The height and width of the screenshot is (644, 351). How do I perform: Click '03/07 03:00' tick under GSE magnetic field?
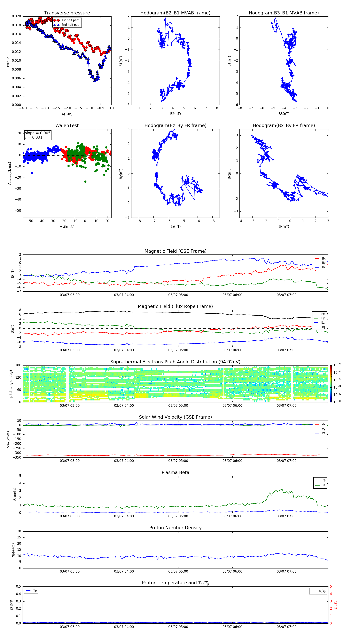click(70, 295)
